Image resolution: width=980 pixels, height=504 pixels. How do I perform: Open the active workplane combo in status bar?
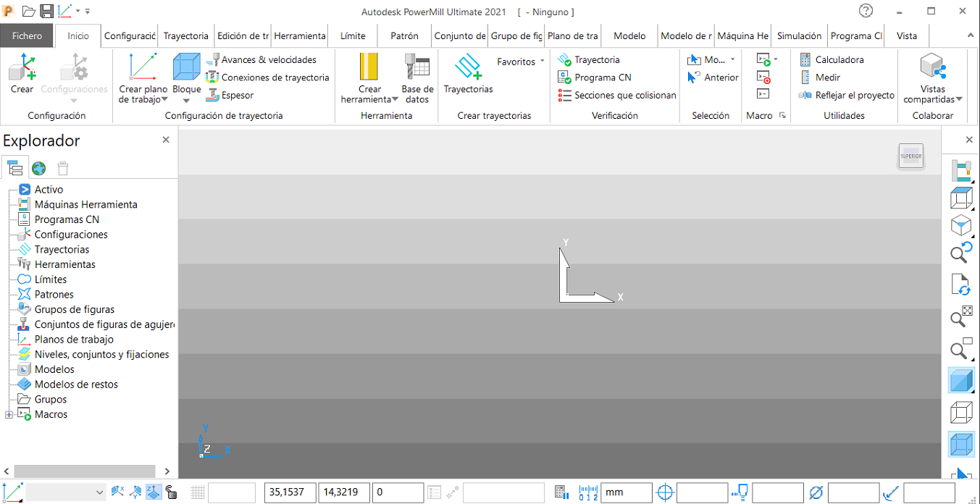67,492
